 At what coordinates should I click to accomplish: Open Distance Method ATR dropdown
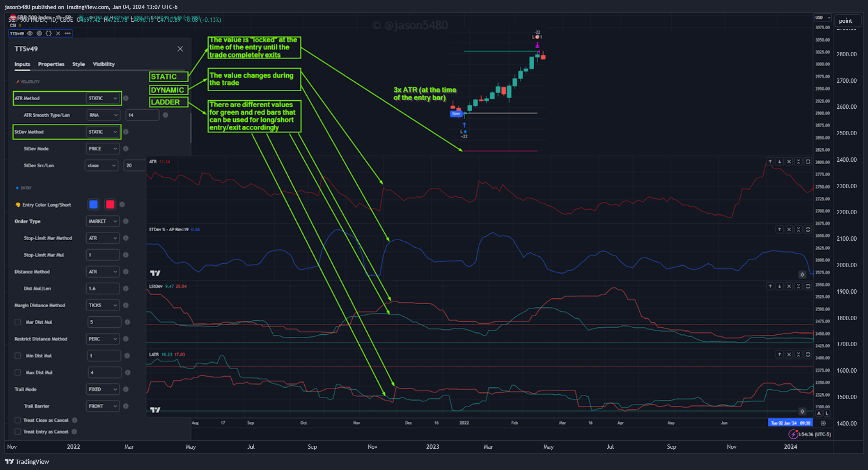pos(102,272)
